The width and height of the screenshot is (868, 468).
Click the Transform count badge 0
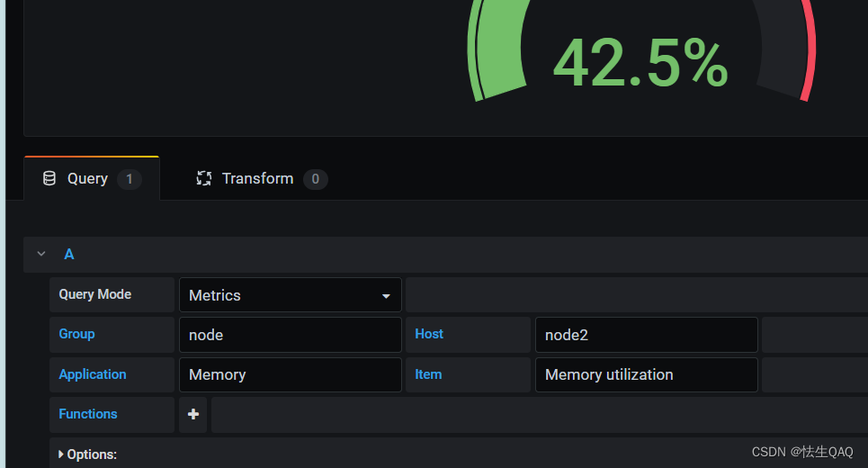316,179
